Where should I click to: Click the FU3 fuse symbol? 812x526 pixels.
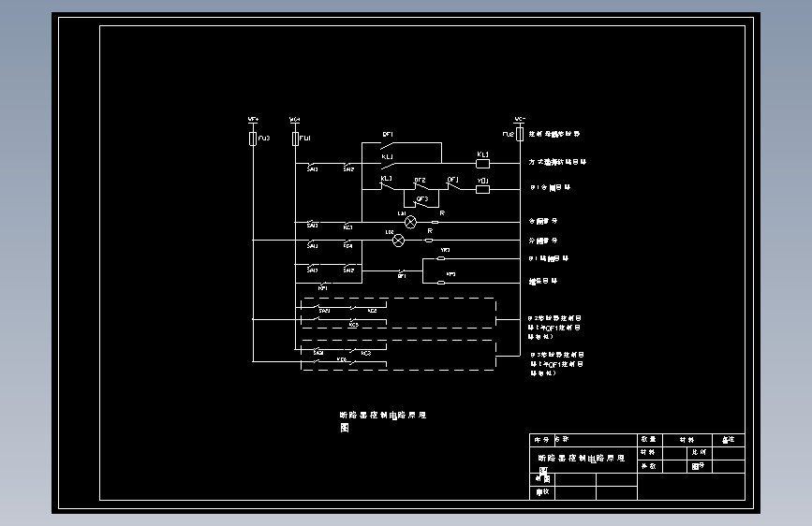pos(253,139)
